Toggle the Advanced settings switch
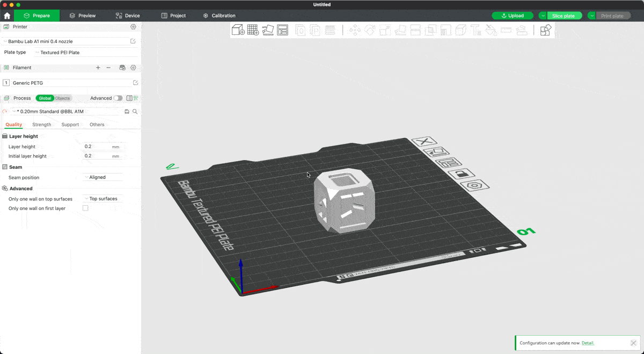Screen dimensions: 644x354 [x=118, y=98]
